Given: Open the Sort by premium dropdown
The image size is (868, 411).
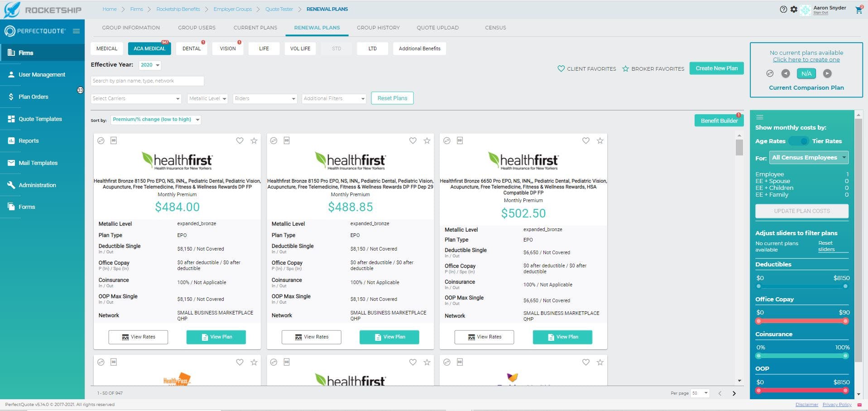Looking at the screenshot, I should point(156,120).
